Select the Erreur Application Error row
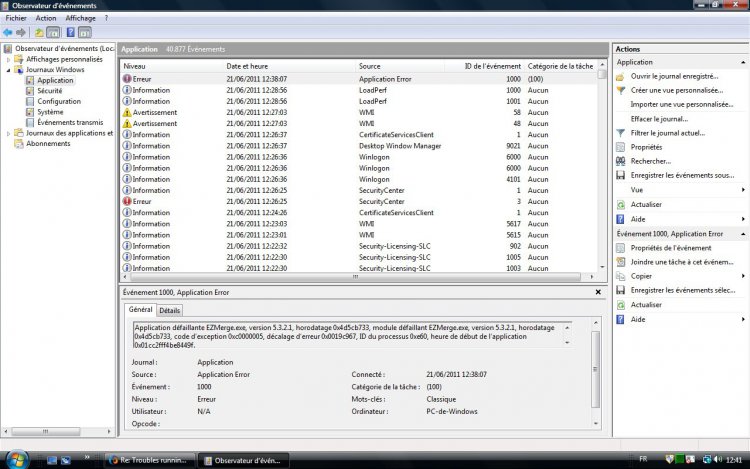This screenshot has width=750, height=469. pyautogui.click(x=359, y=79)
